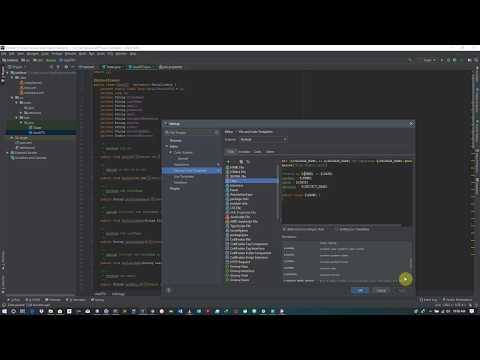
Task: Click Collapse All icon in Project tool window
Action: (58, 67)
